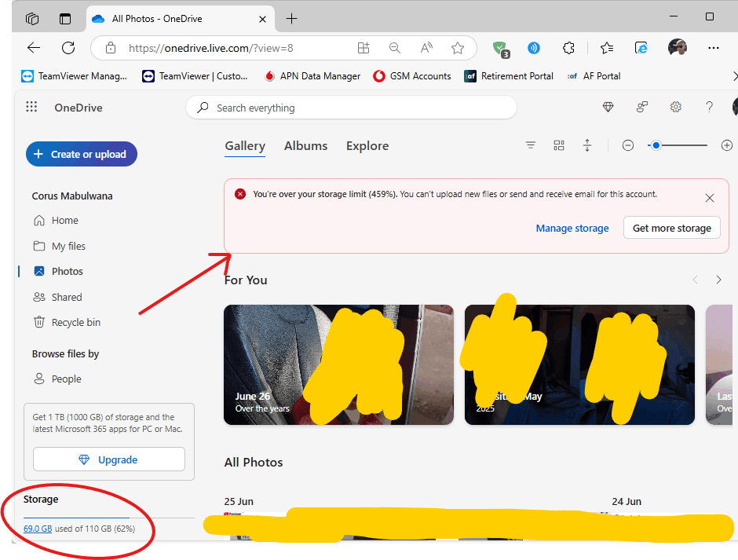Click the 25 Jun date heading

click(239, 502)
